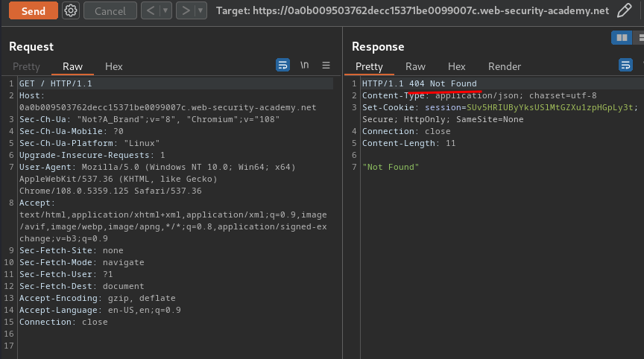This screenshot has height=359, width=644.
Task: Click the Host header line
Action: 168,101
